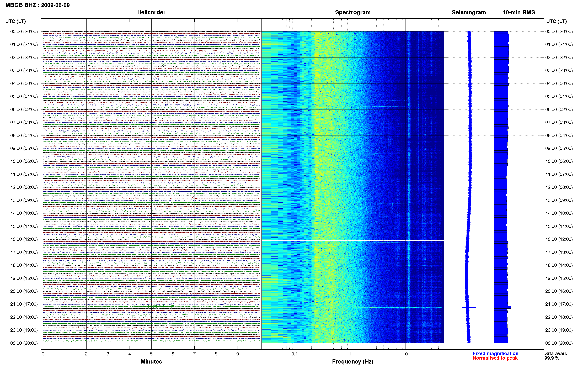Click the right '10:00 (06:00)' time label
The image size is (588, 368).
pyautogui.click(x=559, y=161)
